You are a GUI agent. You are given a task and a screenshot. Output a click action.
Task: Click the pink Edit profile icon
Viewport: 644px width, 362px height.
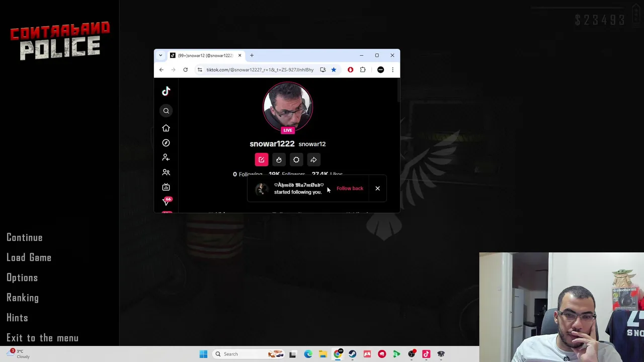pos(261,160)
